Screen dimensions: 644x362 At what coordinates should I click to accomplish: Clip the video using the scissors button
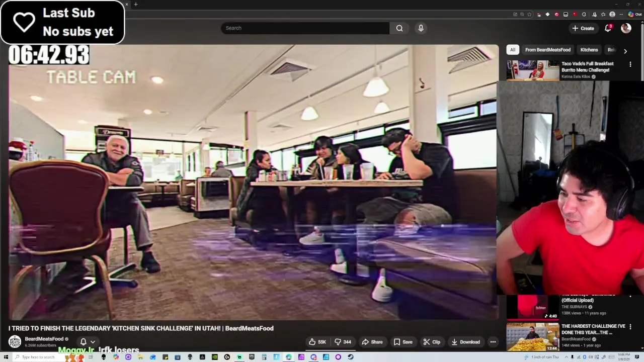[x=432, y=342]
